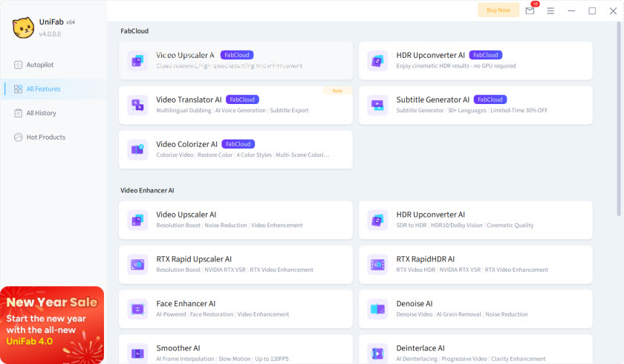The image size is (624, 364).
Task: Open Smoother AI title
Action: [178, 348]
